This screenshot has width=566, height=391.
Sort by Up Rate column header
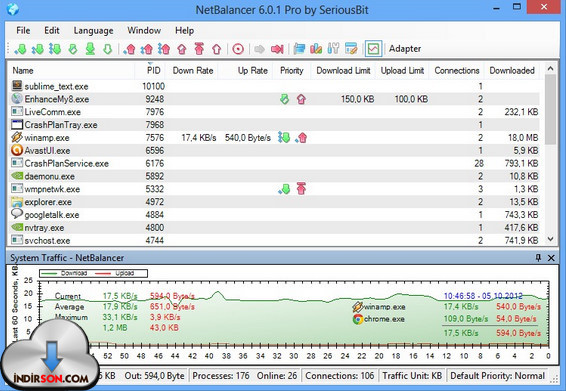245,70
